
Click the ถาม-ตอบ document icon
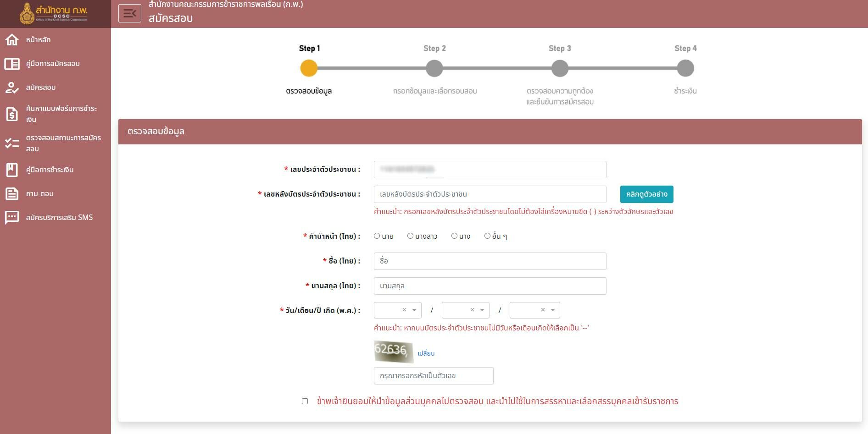pyautogui.click(x=12, y=194)
